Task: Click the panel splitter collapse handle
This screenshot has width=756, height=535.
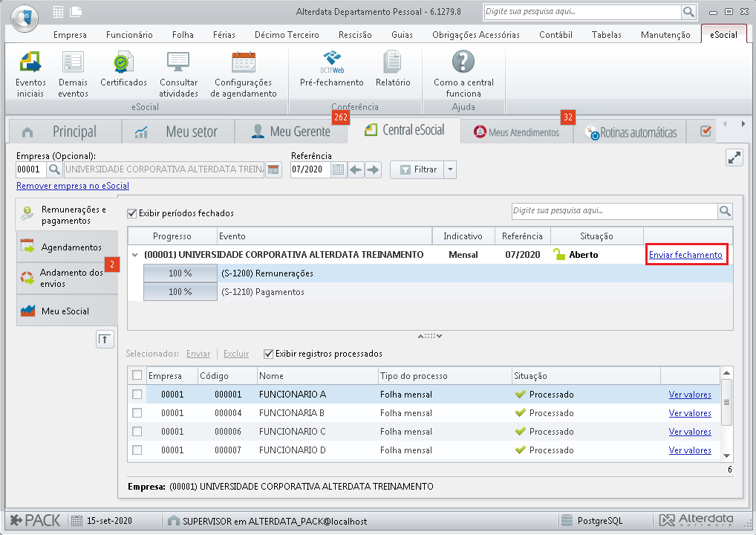Action: coord(429,336)
